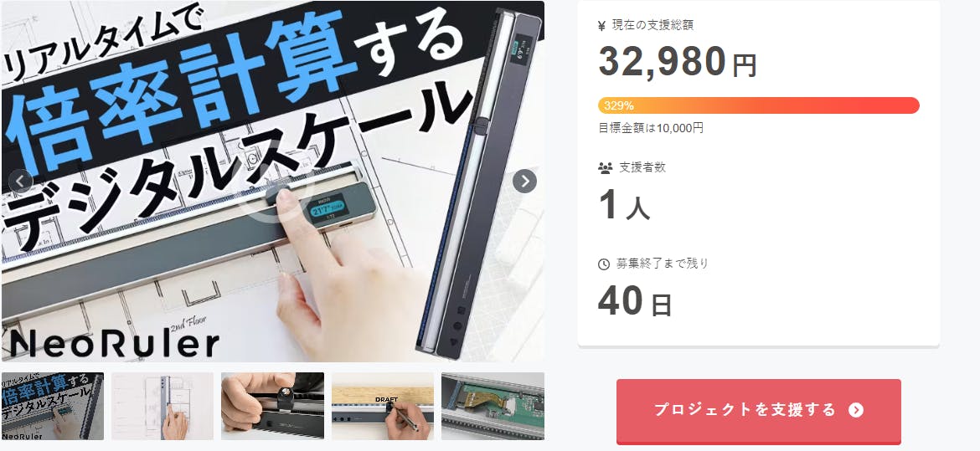Click the main NeoRuler hero image
980x451 pixels.
click(273, 181)
